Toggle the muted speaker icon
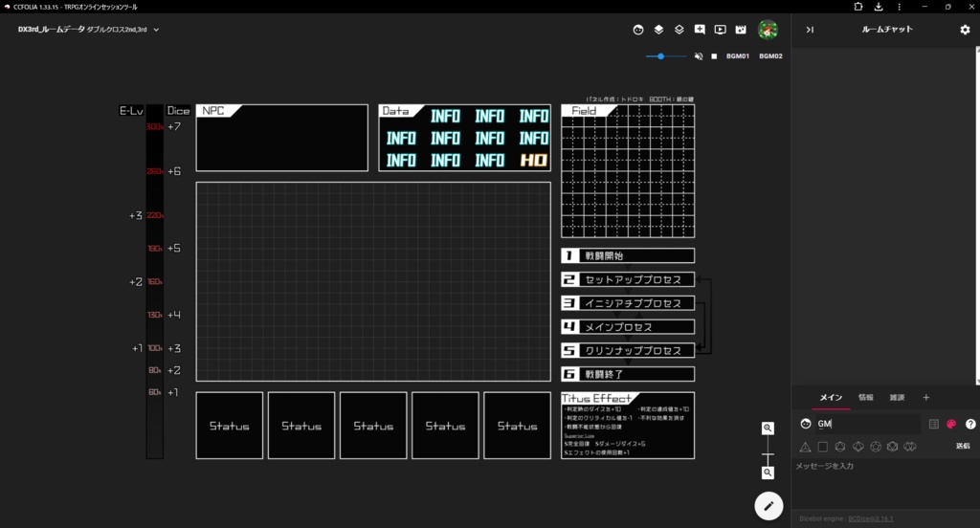Image resolution: width=980 pixels, height=528 pixels. click(x=699, y=56)
